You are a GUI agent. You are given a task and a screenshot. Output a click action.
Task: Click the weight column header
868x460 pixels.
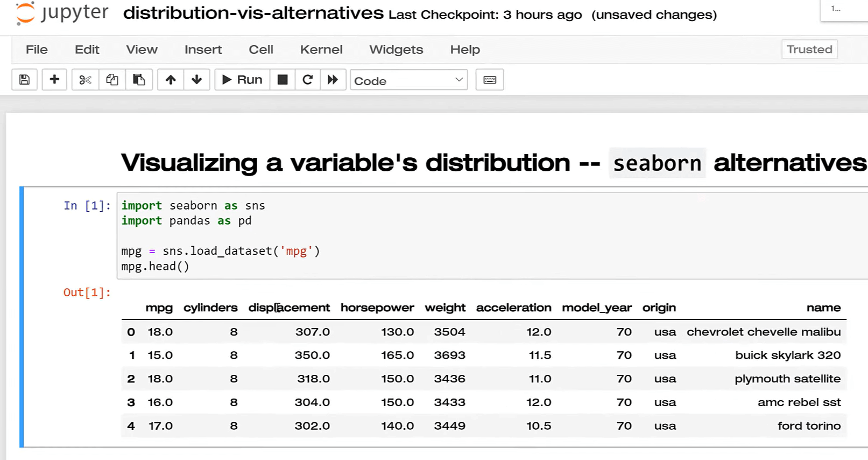445,308
